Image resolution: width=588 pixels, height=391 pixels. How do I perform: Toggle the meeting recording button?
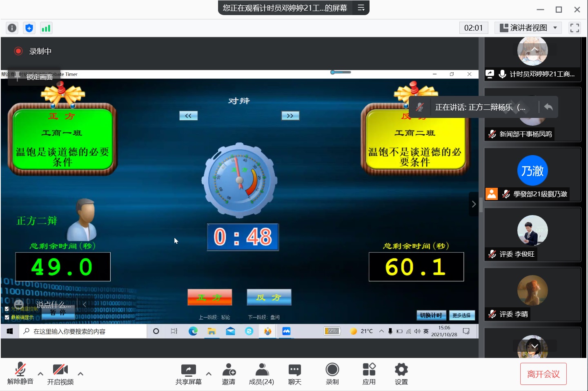pos(332,374)
